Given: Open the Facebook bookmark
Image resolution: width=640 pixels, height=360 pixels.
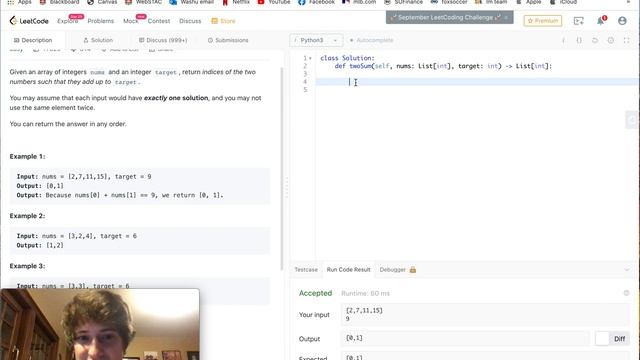Looking at the screenshot, I should (x=316, y=2).
